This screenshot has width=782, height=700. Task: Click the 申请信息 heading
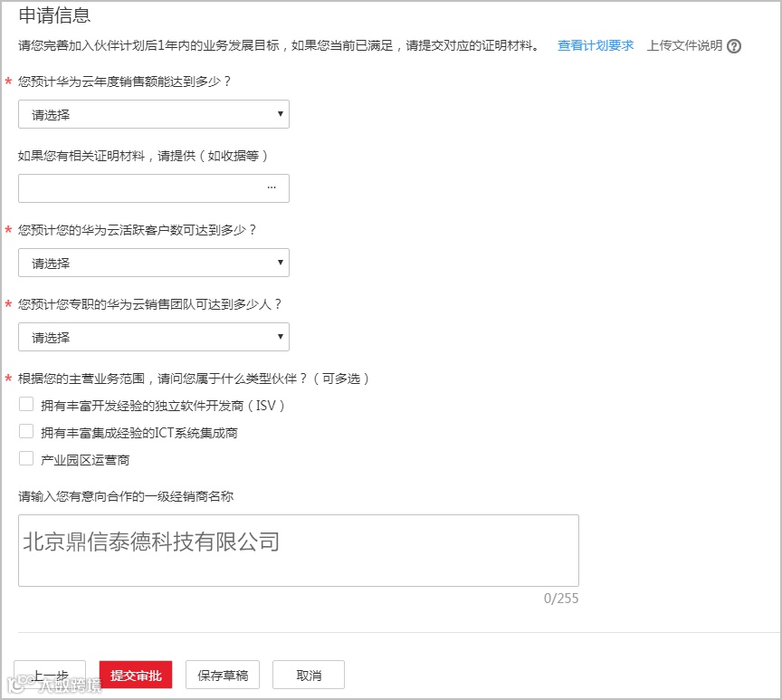(x=54, y=15)
